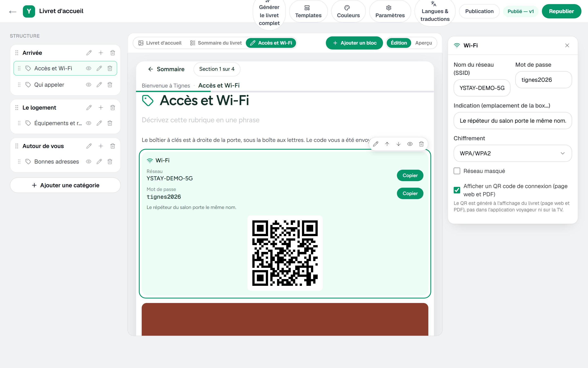This screenshot has height=368, width=588.
Task: Grab the drag handle of Arrivée category
Action: point(17,53)
